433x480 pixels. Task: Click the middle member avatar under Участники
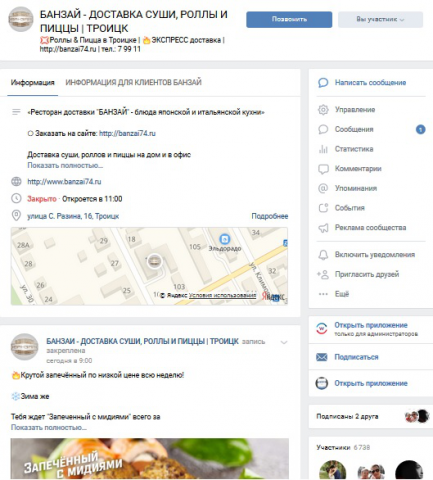[x=371, y=471]
